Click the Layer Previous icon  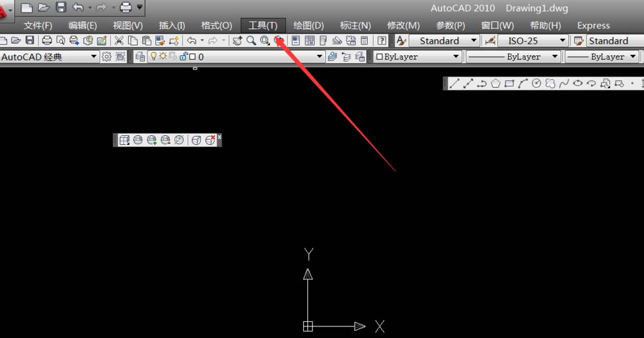(x=346, y=56)
